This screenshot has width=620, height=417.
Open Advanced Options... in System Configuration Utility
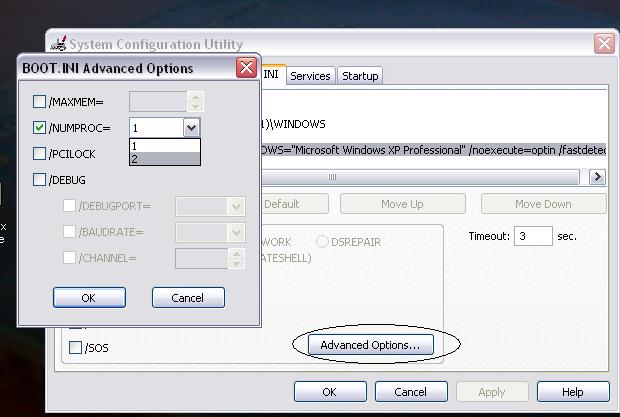pyautogui.click(x=370, y=345)
